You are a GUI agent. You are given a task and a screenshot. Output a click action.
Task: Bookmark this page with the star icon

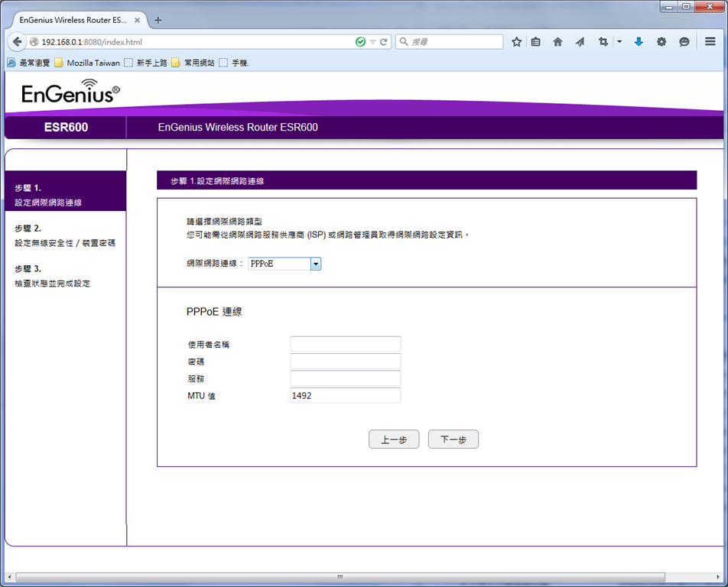point(516,42)
